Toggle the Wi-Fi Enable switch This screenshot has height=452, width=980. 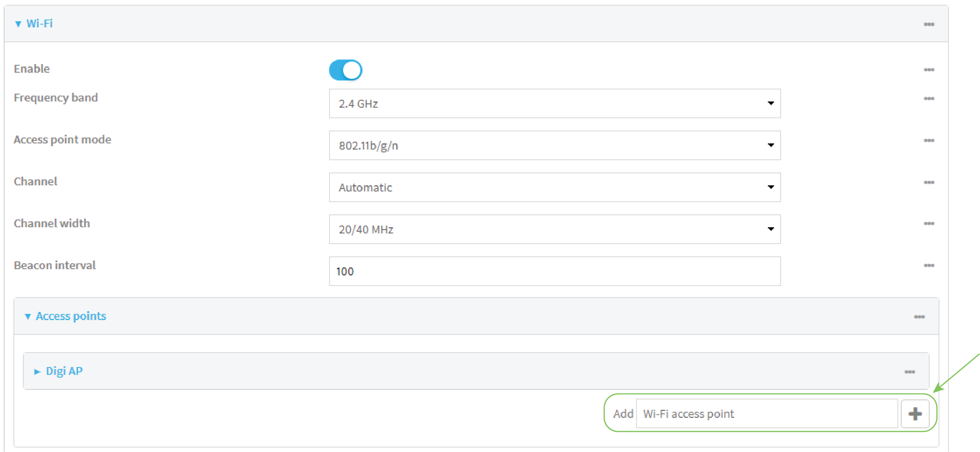pos(345,70)
